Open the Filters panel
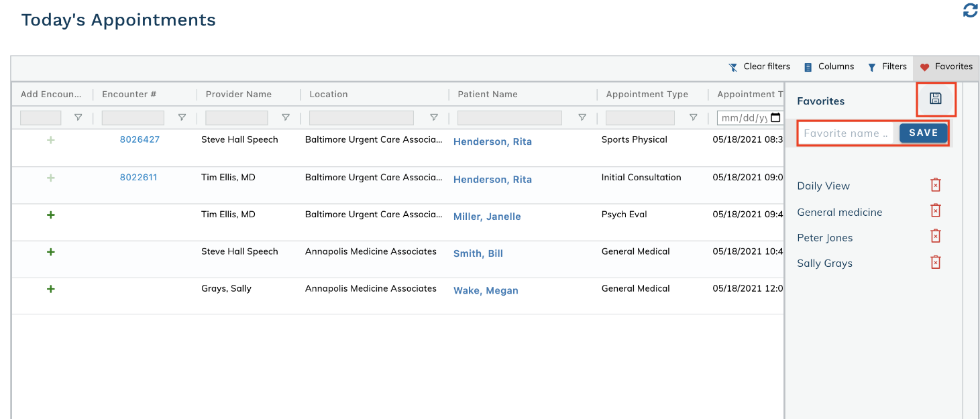Screen dimensions: 980x419 pos(887,66)
